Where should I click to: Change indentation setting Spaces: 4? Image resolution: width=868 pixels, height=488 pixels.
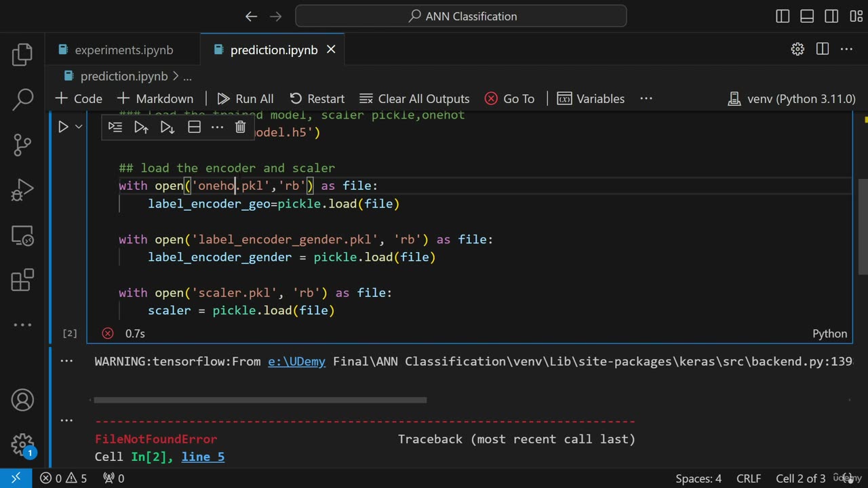click(698, 479)
